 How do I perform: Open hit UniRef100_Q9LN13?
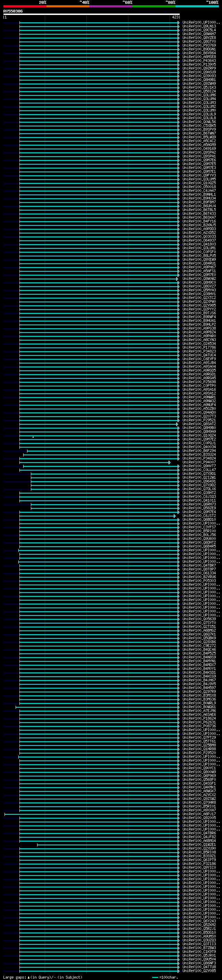(x=199, y=26)
